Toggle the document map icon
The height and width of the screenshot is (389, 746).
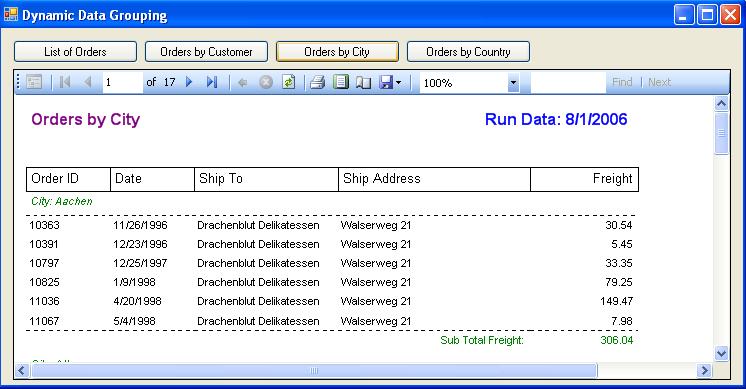click(x=34, y=82)
